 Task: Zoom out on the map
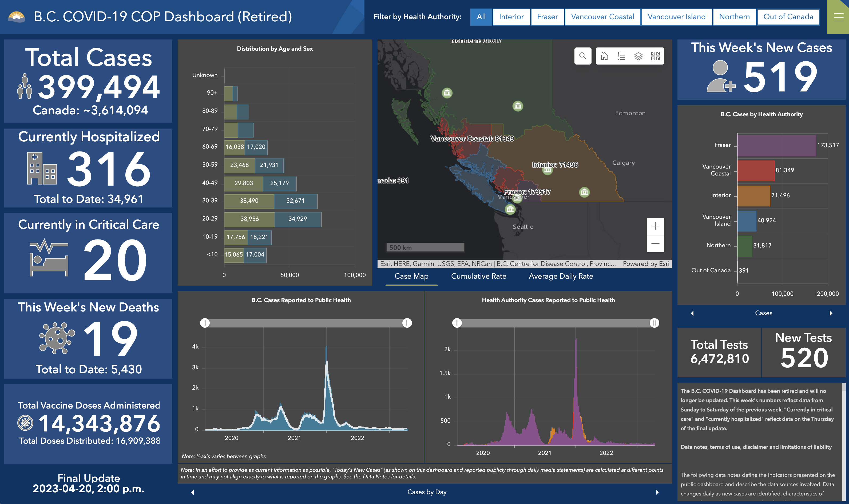click(655, 243)
